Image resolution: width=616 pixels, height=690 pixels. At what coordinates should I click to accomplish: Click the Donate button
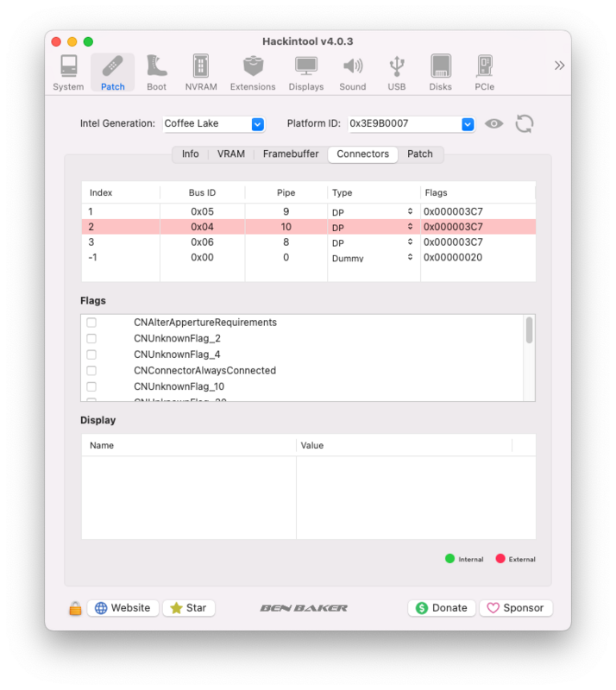point(442,608)
